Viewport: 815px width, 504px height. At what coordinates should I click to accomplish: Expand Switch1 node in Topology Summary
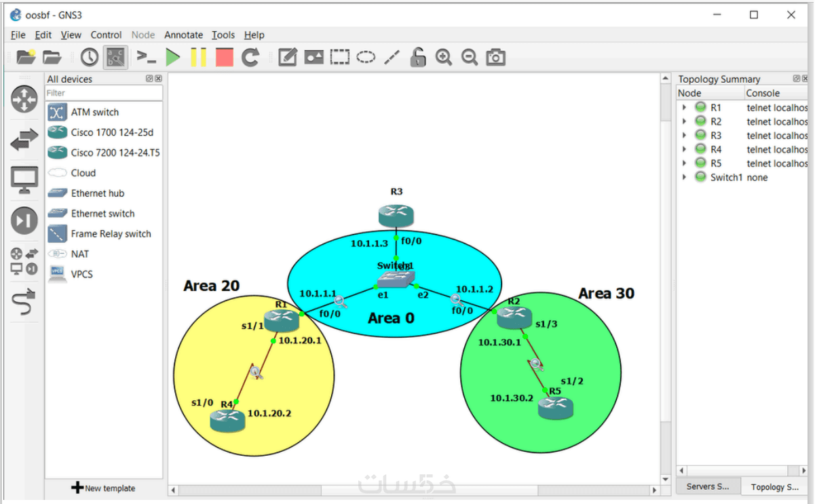coord(685,177)
